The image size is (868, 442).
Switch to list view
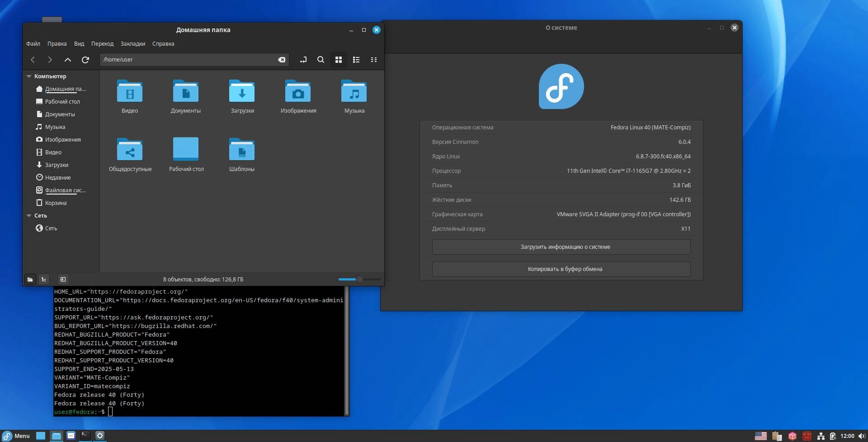tap(356, 60)
